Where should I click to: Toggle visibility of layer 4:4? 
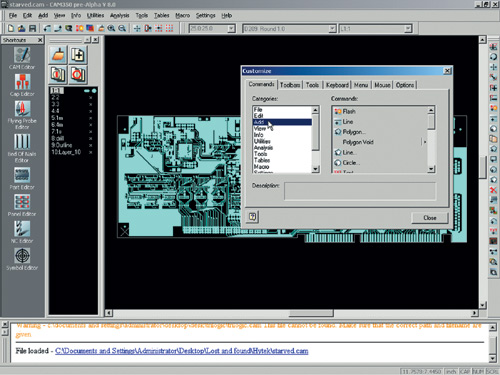[90, 111]
